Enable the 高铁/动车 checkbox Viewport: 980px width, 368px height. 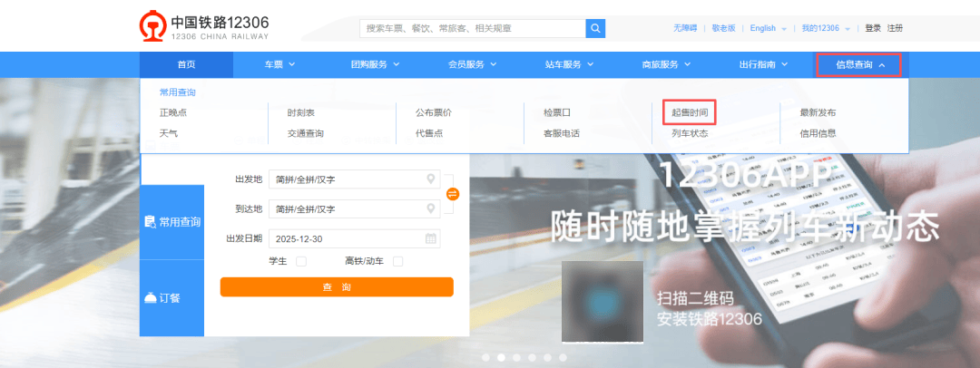tap(397, 262)
